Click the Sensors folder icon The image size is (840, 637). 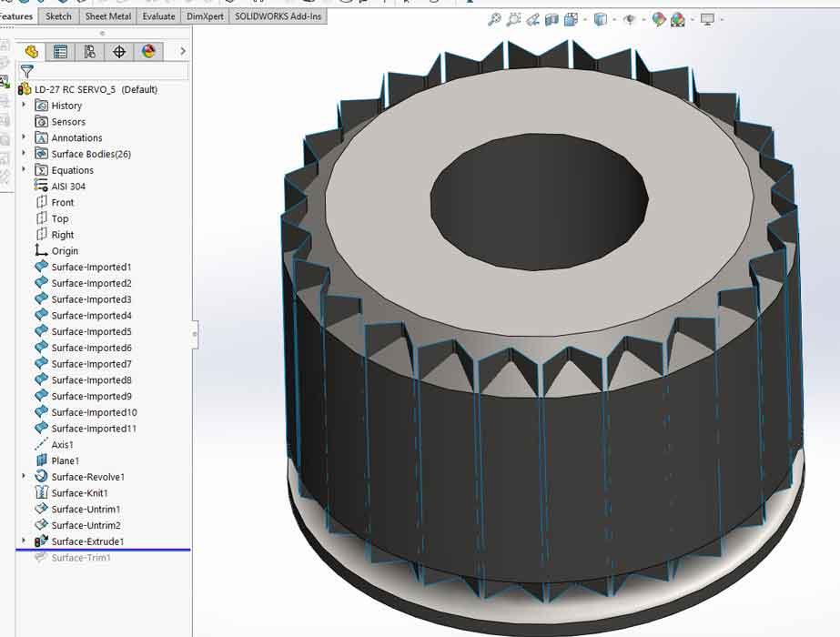coord(41,121)
